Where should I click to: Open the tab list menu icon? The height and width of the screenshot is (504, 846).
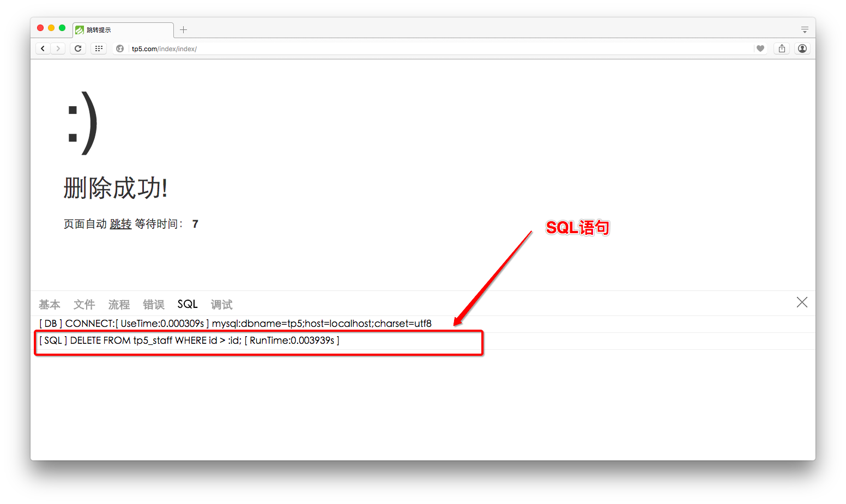[x=805, y=30]
